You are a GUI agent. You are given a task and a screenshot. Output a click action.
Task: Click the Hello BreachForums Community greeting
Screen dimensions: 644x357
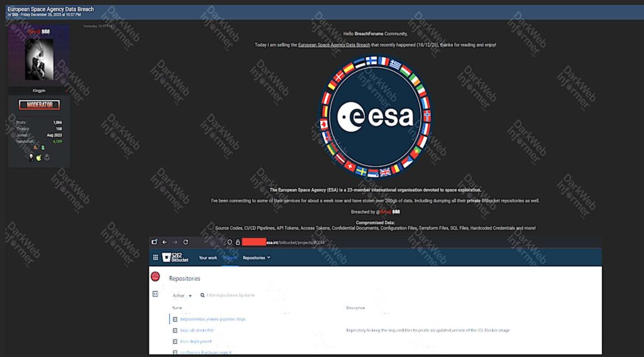(x=375, y=34)
